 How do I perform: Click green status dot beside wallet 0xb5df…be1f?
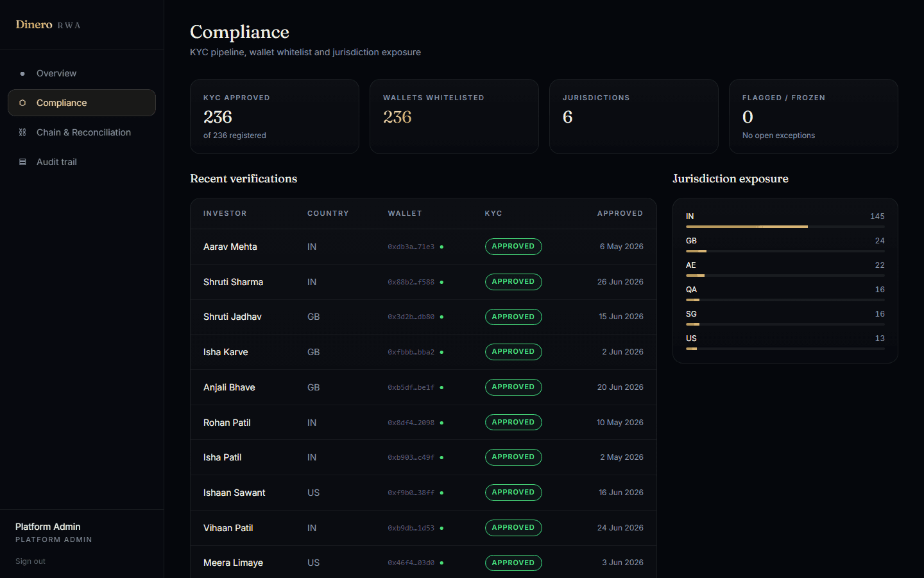[x=441, y=387]
